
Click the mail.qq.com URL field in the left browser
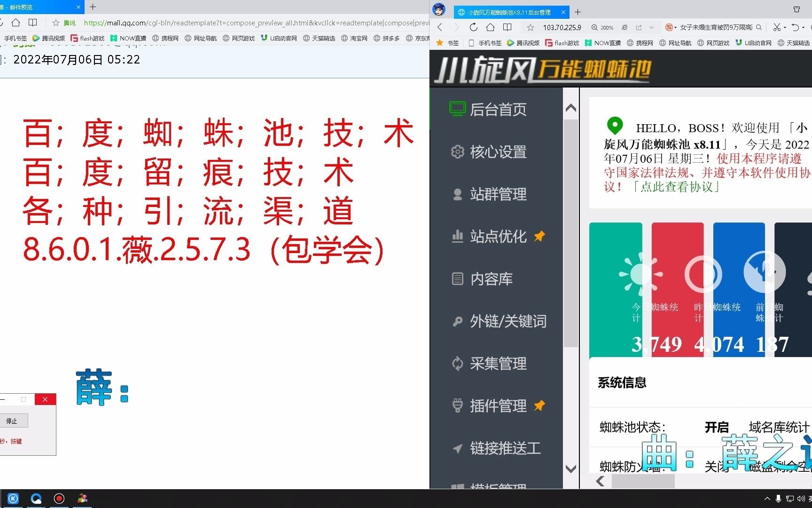click(256, 23)
